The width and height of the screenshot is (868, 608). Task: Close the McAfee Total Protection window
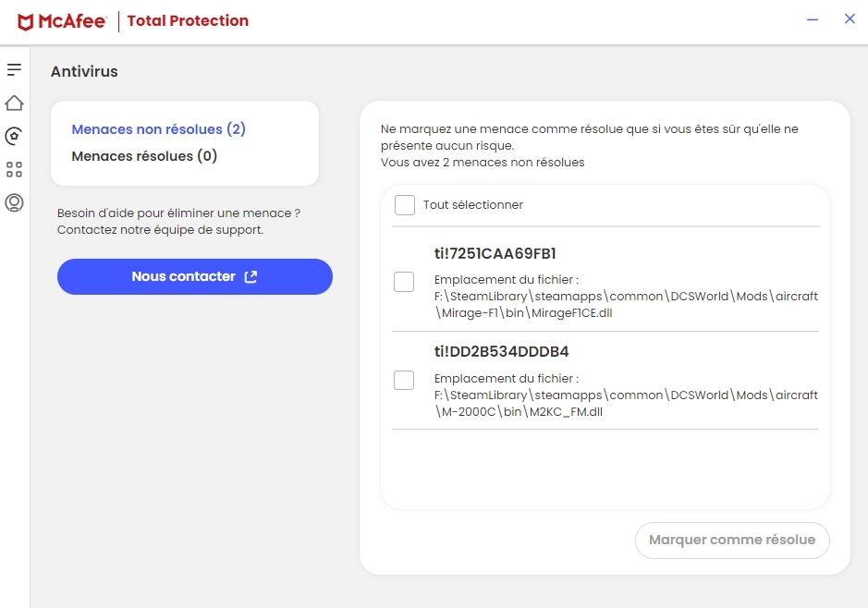point(850,19)
